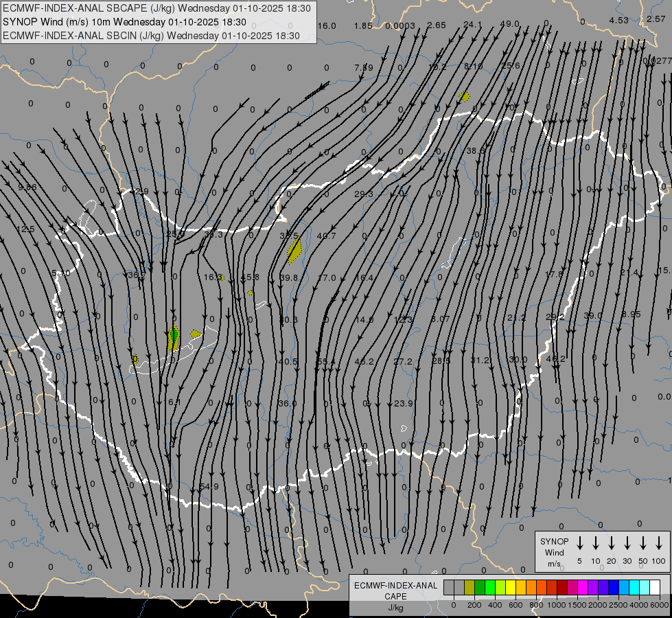The height and width of the screenshot is (618, 672).
Task: Select the bright green 400 J/kg swatch
Action: coord(490,587)
